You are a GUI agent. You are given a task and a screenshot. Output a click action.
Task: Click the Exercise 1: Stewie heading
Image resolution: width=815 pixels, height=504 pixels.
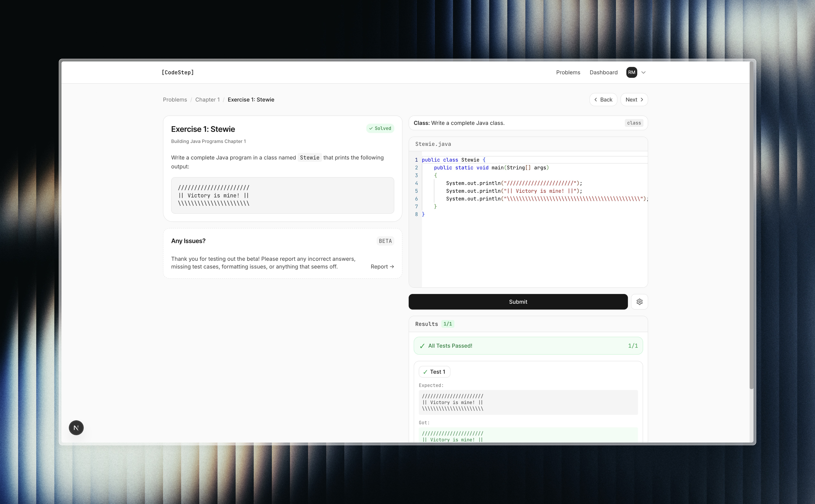click(x=203, y=129)
